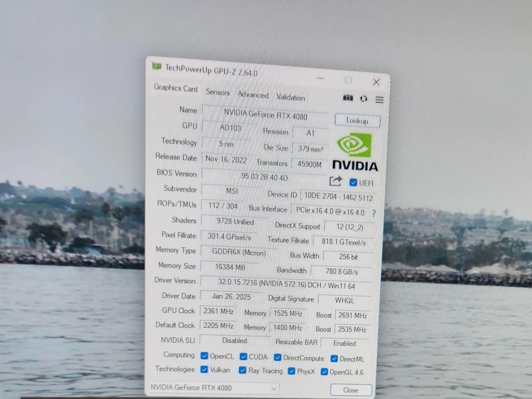The image size is (532, 399).
Task: Click the NVIDIA SLI value Disabled
Action: (235, 341)
